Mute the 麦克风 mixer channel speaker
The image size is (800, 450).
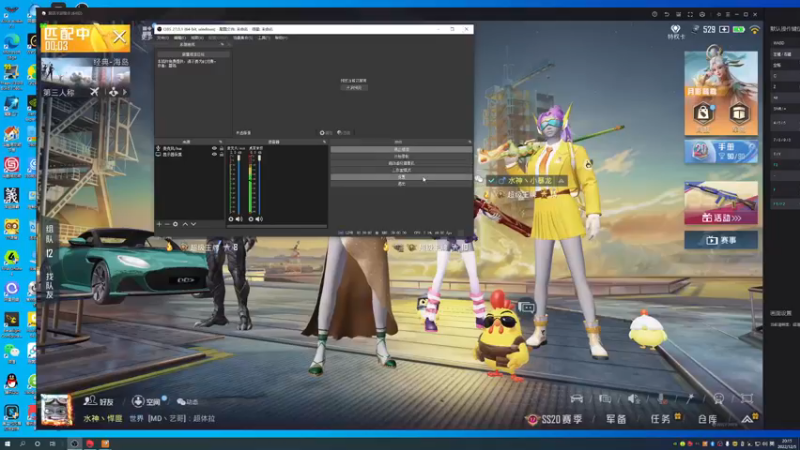239,219
